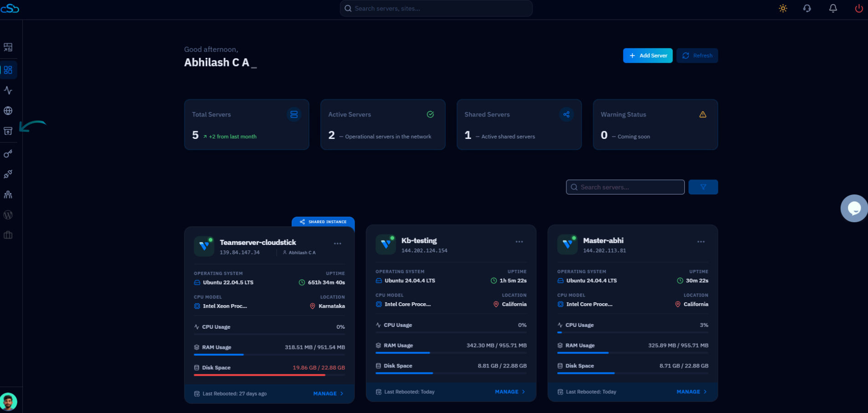Click the Warning Status triangle icon
This screenshot has width=868, height=413.
pyautogui.click(x=703, y=114)
